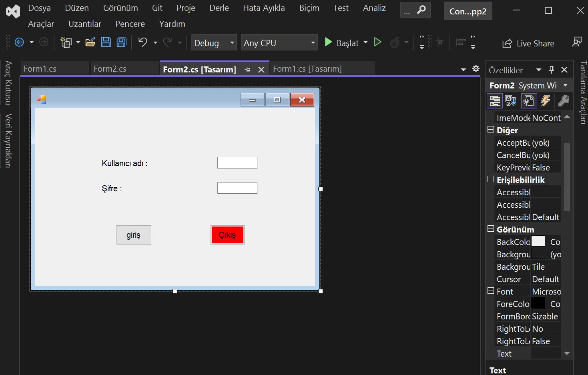Click the BackgroundImage swatch in Görünüm section
Viewport: 588px width, 375px height.
click(x=538, y=253)
